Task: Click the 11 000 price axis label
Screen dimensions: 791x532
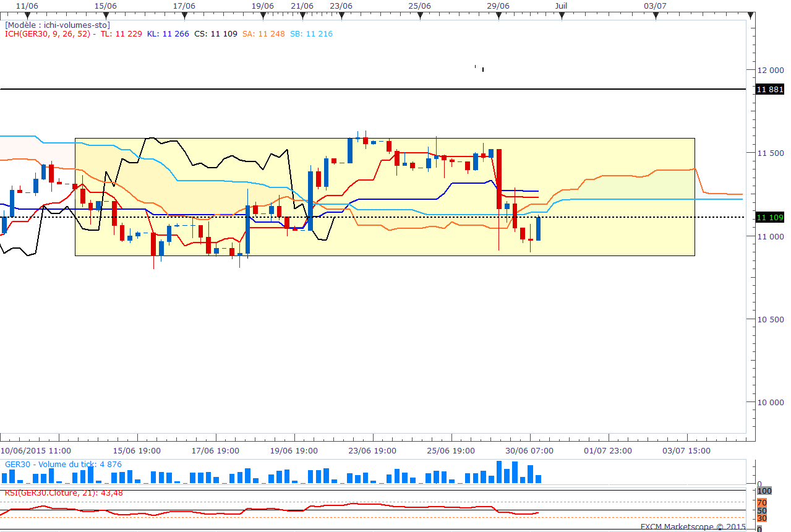Action: pos(771,236)
